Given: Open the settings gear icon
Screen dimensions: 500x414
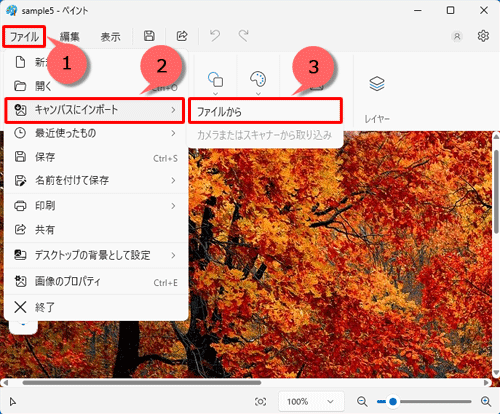Looking at the screenshot, I should pos(483,36).
